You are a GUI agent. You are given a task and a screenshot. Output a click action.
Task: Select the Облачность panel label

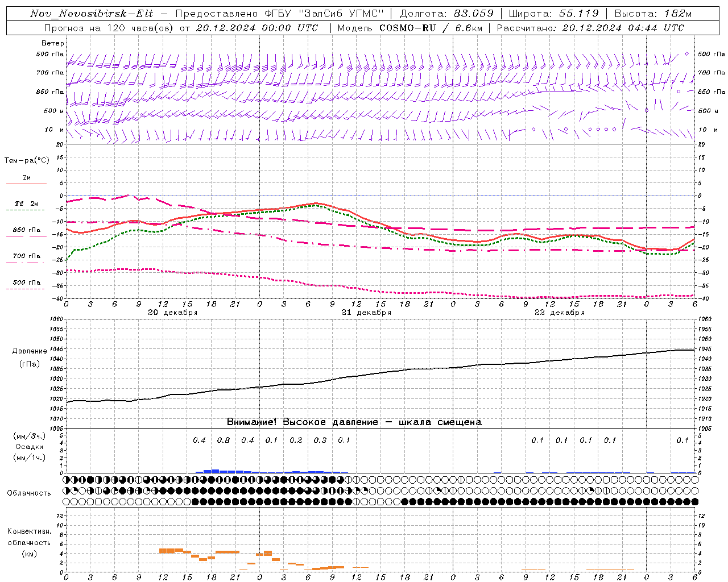coord(29,493)
